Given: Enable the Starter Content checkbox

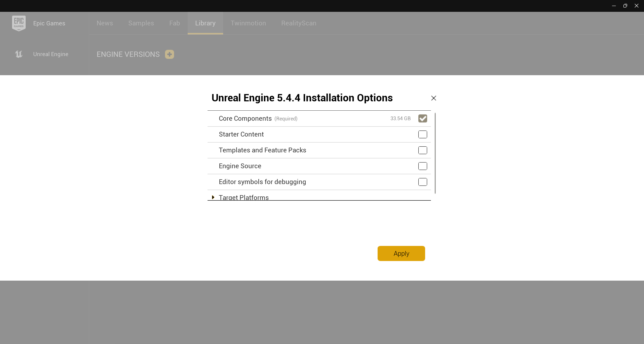Looking at the screenshot, I should click(423, 134).
